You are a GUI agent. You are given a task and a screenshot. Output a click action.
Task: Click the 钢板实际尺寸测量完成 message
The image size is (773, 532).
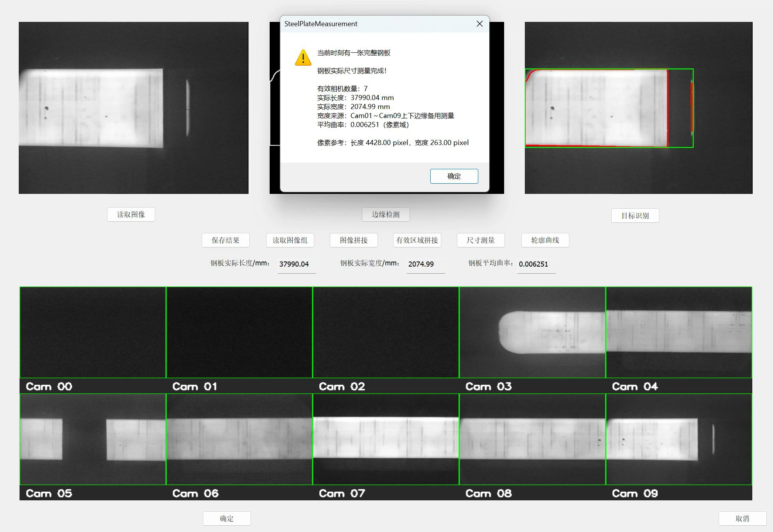(352, 71)
